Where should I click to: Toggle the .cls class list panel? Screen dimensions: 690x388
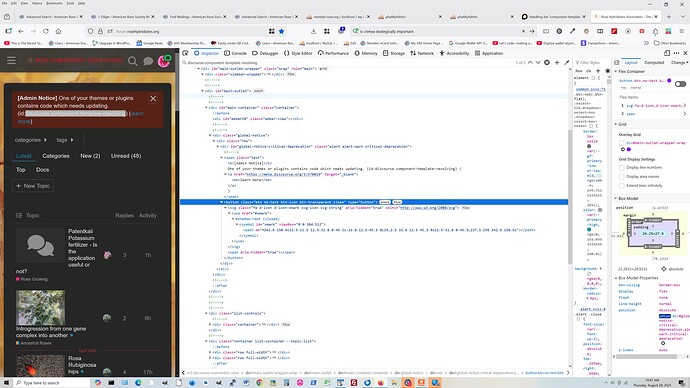coord(588,71)
